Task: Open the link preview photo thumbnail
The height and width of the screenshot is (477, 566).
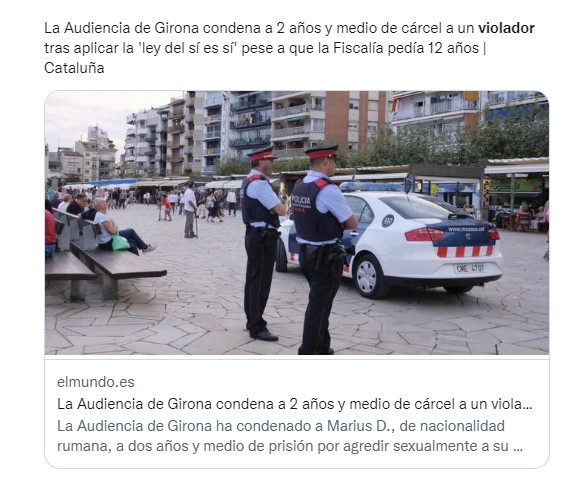Action: pyautogui.click(x=297, y=223)
